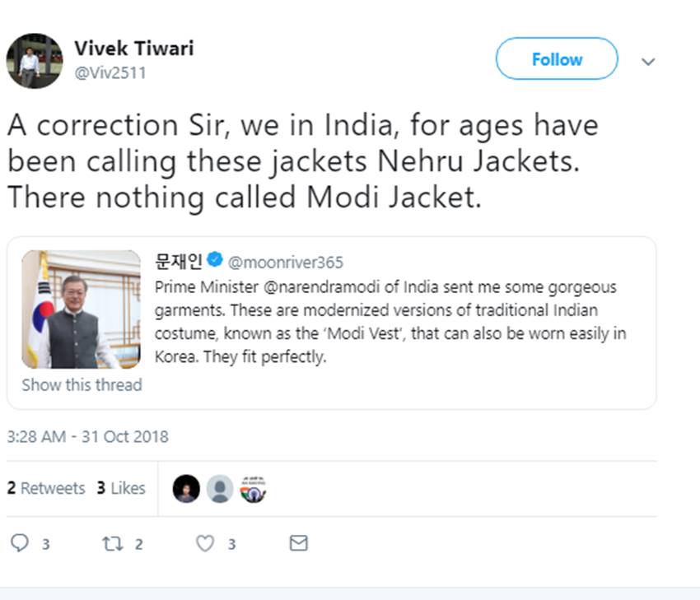Follow Vivek Tiwari
The width and height of the screenshot is (700, 600).
[x=557, y=59]
